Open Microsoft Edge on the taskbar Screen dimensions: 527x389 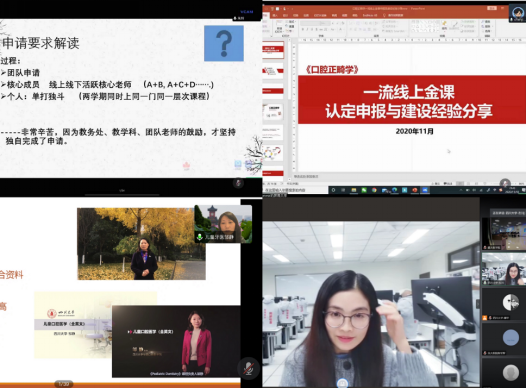pyautogui.click(x=395, y=190)
